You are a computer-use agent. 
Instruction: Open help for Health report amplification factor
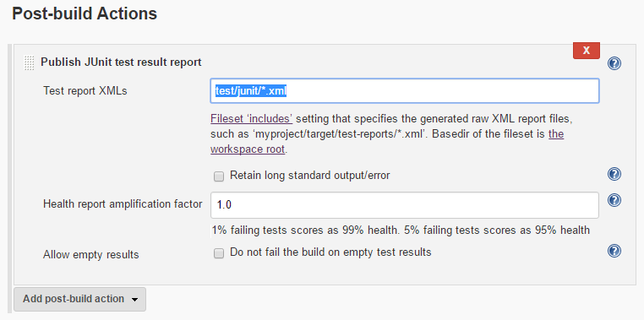[614, 200]
